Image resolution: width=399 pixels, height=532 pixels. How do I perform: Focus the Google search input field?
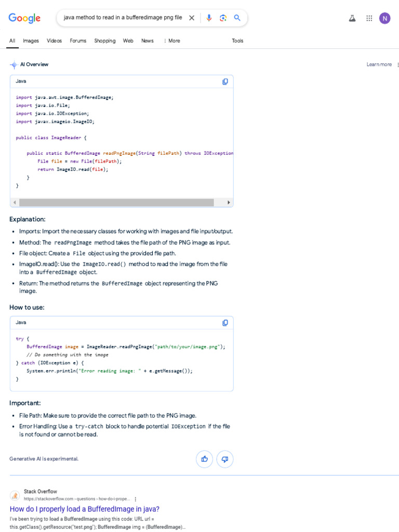[123, 18]
